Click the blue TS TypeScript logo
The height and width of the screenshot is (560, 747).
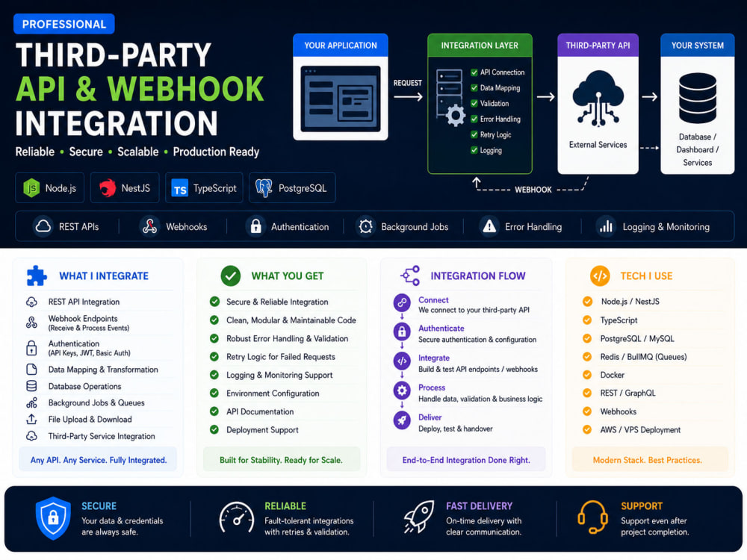tap(179, 189)
